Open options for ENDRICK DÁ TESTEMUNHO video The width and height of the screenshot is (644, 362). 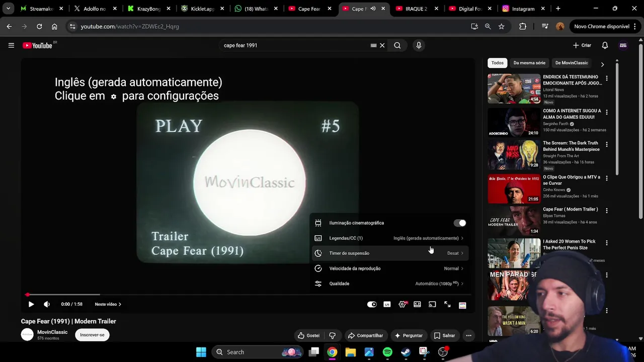pyautogui.click(x=607, y=78)
